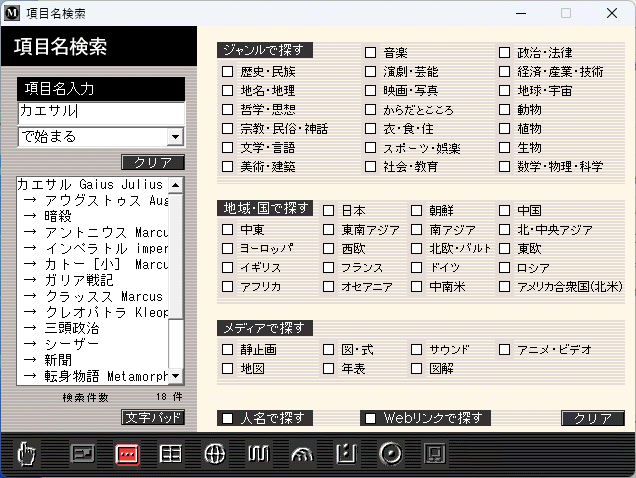Screen dimensions: 636x478
Task: Enable the ヨーロッパ region checkbox
Action: pyautogui.click(x=228, y=249)
